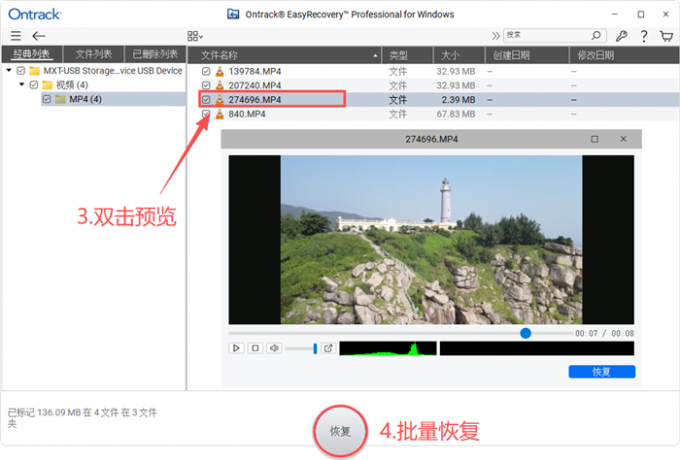Click the lighthouse video preview frame
The height and width of the screenshot is (460, 680).
coord(431,239)
